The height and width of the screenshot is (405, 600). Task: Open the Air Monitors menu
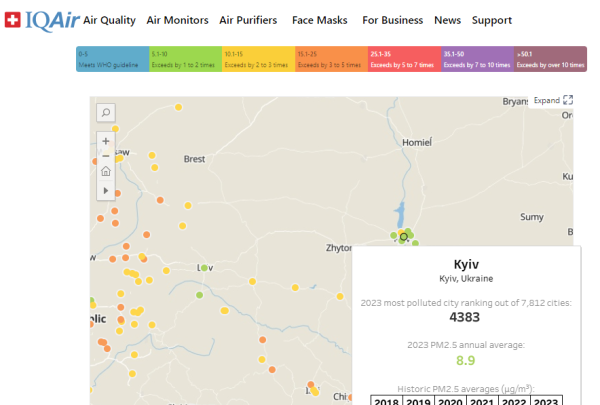(x=177, y=20)
